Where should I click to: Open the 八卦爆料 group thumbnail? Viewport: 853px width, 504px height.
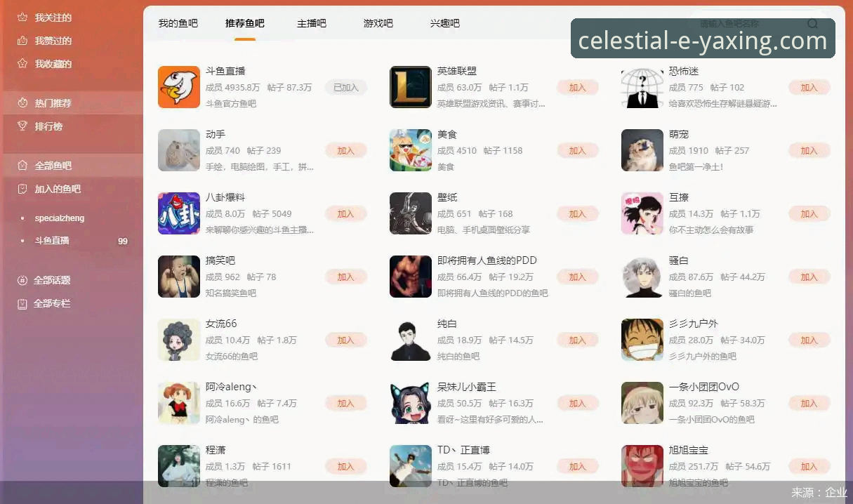[x=179, y=213]
